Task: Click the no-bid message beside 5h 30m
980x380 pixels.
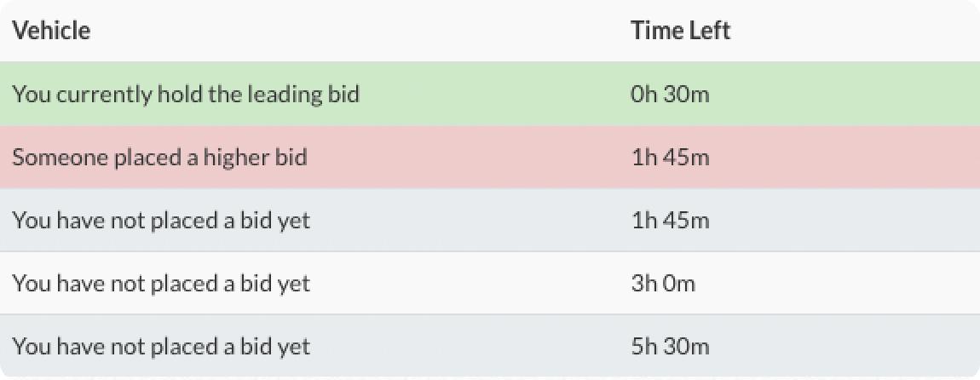Action: 161,346
